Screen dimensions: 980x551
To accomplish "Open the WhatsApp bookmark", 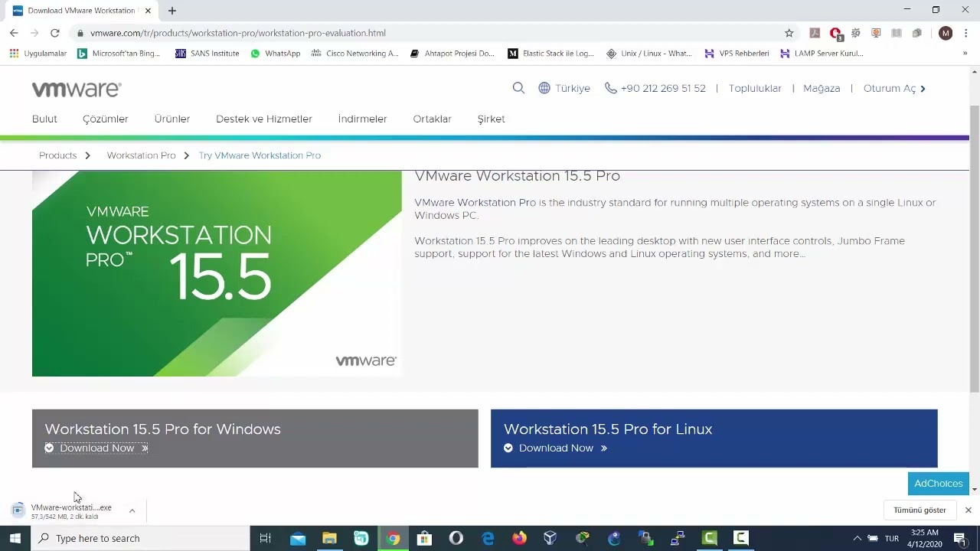I will 276,54.
